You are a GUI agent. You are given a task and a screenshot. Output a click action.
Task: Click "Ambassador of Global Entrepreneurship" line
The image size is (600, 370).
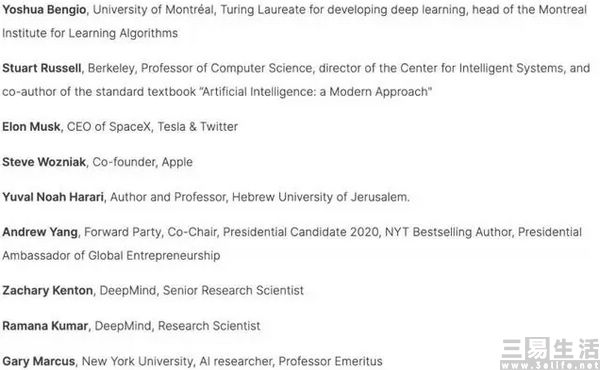[x=111, y=256]
